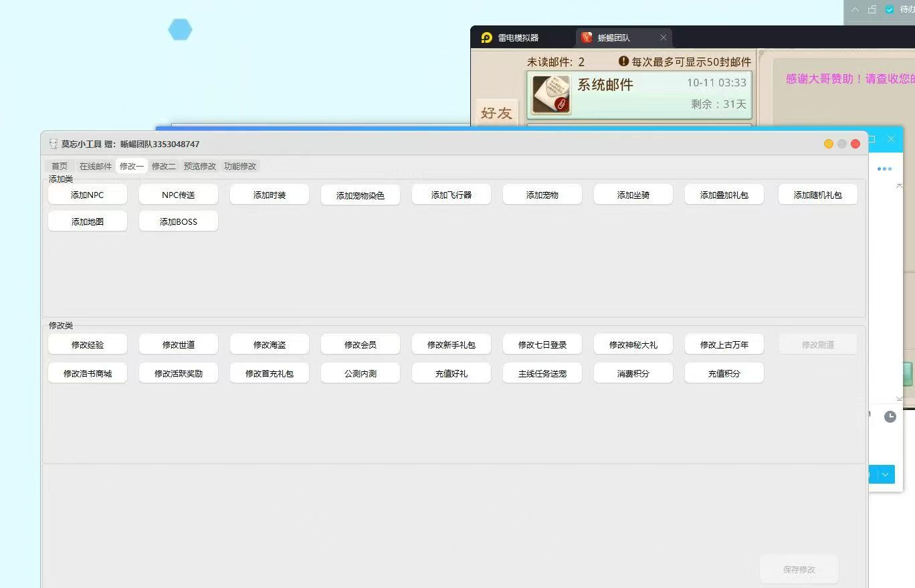The height and width of the screenshot is (588, 915).
Task: Close the 蜥蜴团队 emulator tab
Action: [663, 37]
